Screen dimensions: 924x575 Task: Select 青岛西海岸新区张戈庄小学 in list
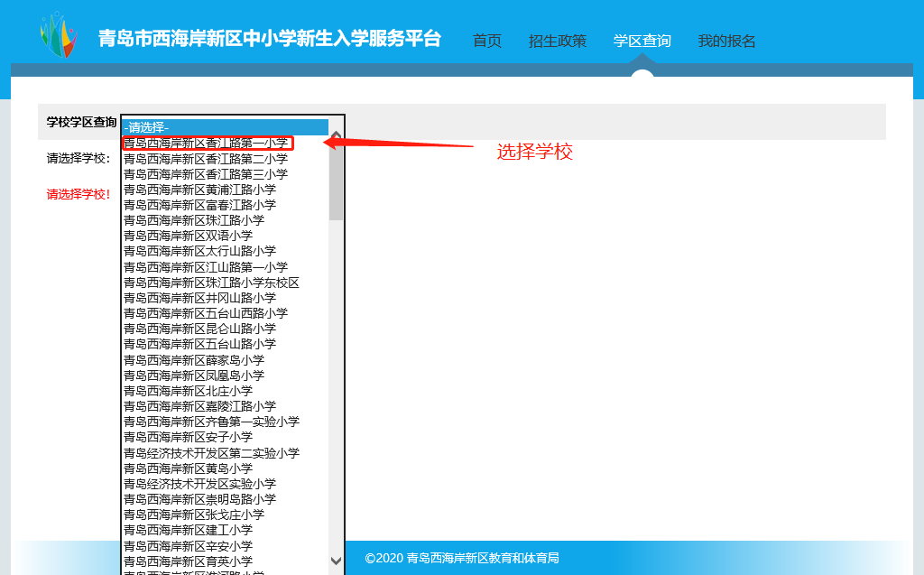pyautogui.click(x=225, y=515)
